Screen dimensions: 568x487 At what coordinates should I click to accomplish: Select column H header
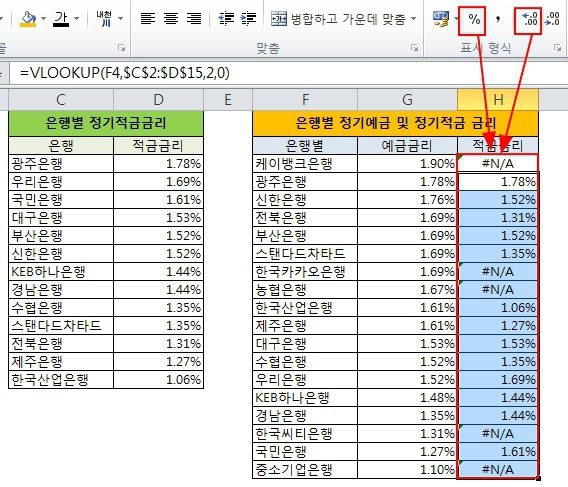pyautogui.click(x=498, y=100)
